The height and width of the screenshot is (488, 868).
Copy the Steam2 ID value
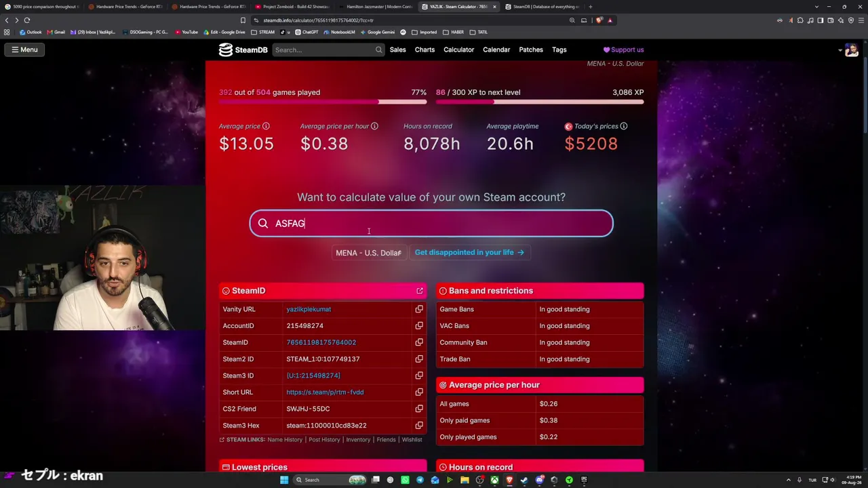pyautogui.click(x=419, y=359)
